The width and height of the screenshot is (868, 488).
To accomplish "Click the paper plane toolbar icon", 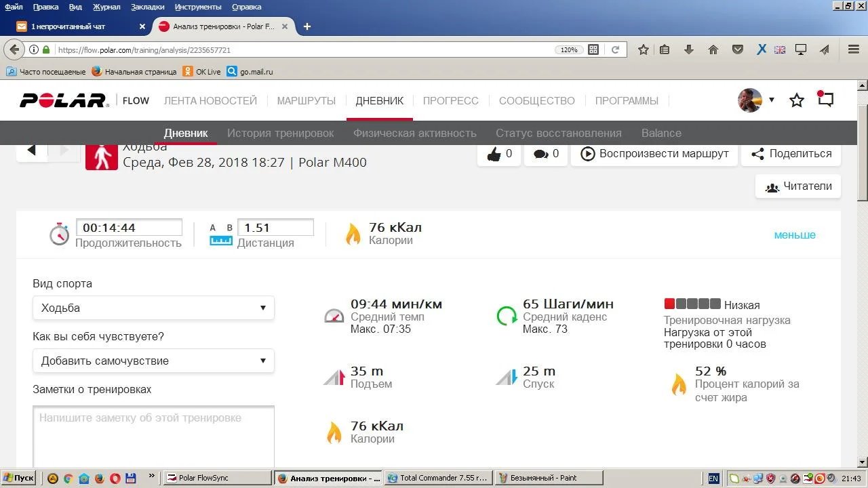I will [825, 49].
